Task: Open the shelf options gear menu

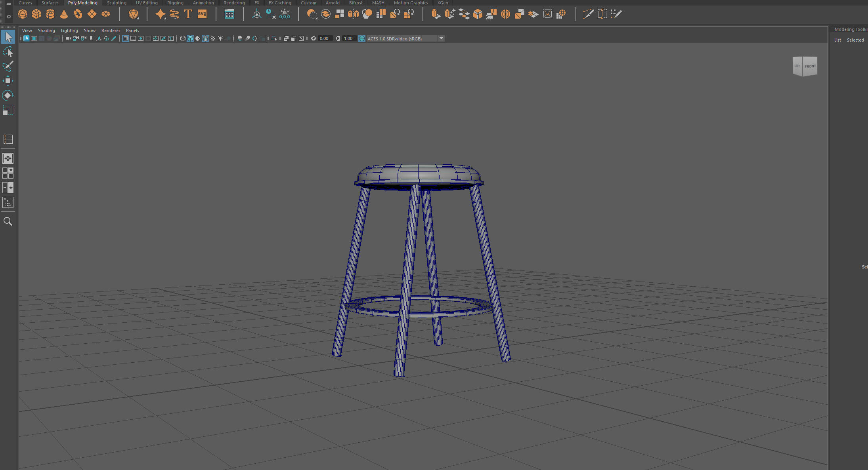Action: click(9, 17)
